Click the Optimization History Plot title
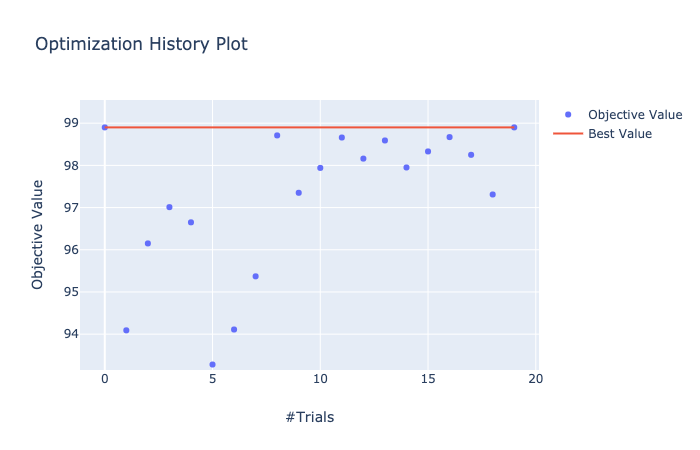Image resolution: width=700 pixels, height=450 pixels. (x=142, y=44)
